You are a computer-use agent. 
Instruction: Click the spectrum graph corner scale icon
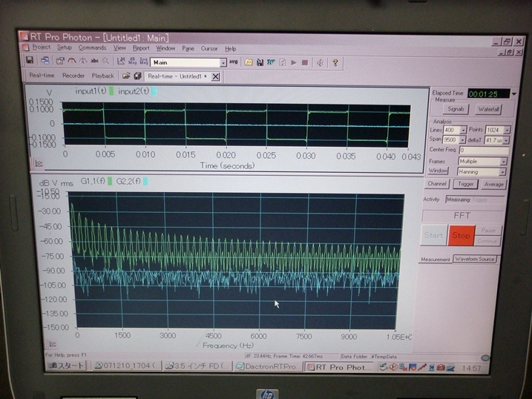pyautogui.click(x=52, y=343)
